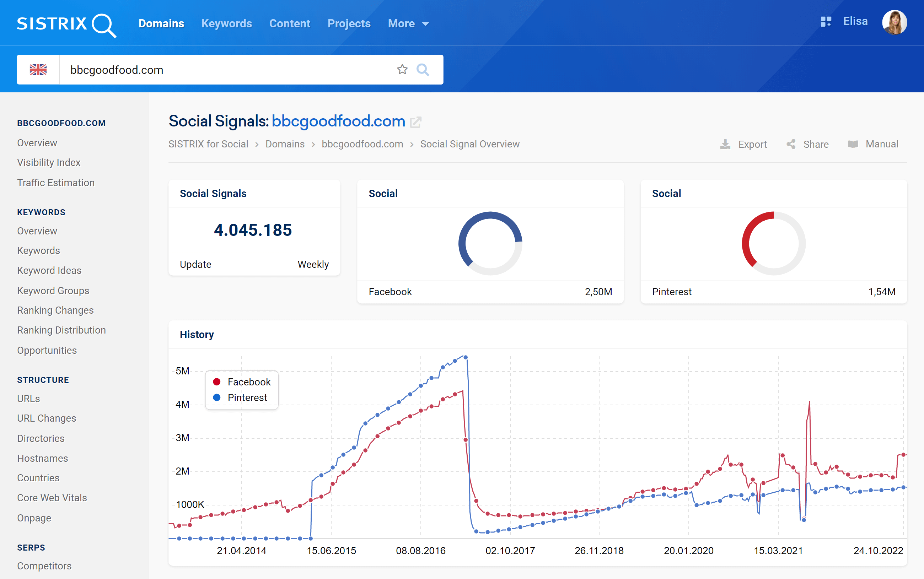Image resolution: width=924 pixels, height=579 pixels.
Task: Click the star/bookmark icon in search bar
Action: [x=402, y=69]
